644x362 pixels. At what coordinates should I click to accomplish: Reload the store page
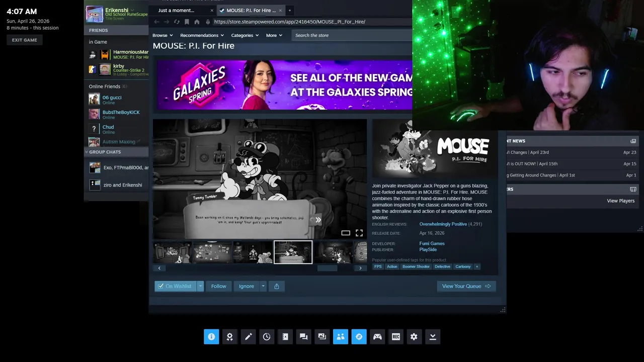(177, 22)
